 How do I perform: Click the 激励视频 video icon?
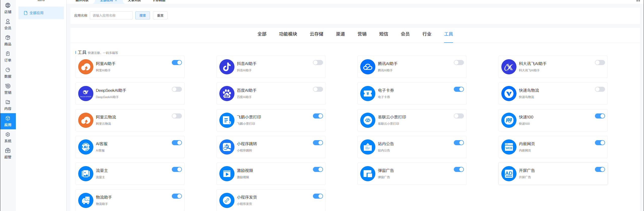pos(227,174)
